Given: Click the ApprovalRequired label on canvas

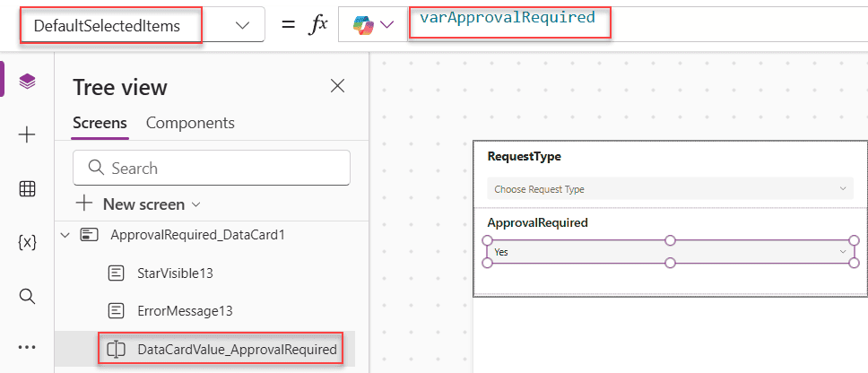Looking at the screenshot, I should tap(537, 223).
